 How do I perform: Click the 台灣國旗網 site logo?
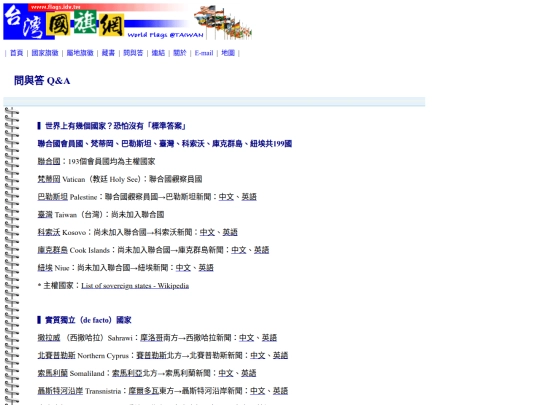pyautogui.click(x=64, y=22)
